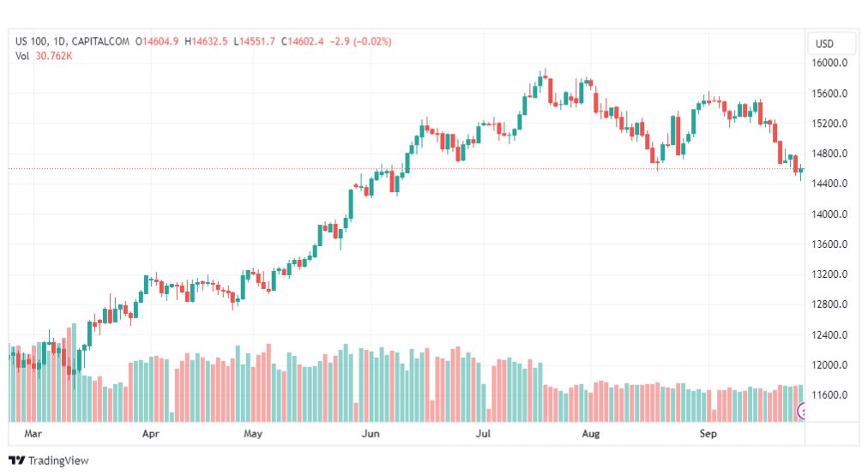
Task: Click the open price value O14604.9
Action: [156, 41]
